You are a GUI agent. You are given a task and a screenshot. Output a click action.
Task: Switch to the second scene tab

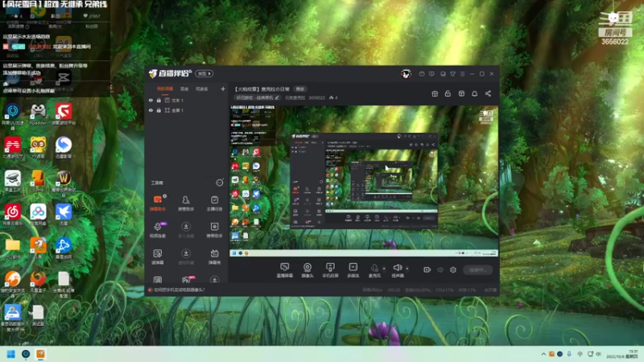(184, 88)
